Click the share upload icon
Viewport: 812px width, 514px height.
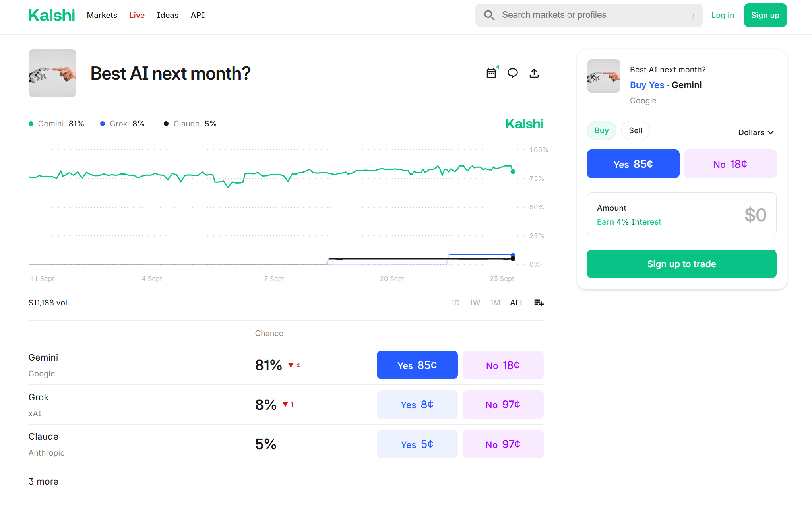[534, 73]
